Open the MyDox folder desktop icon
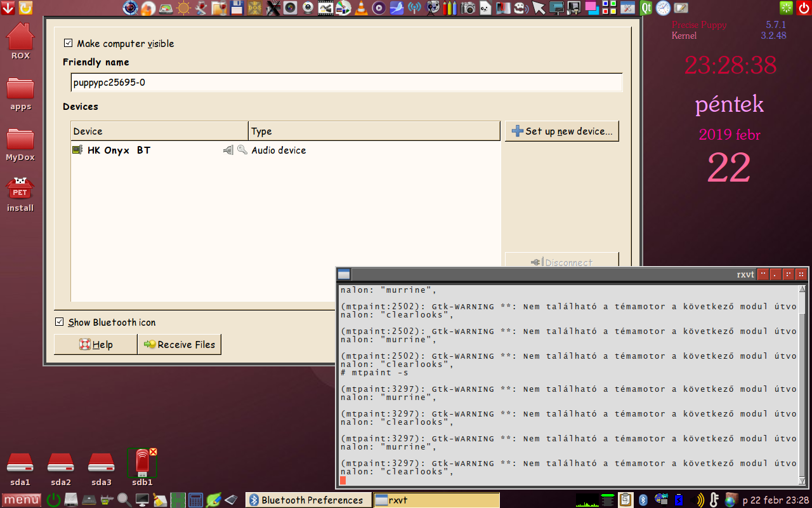 tap(20, 144)
